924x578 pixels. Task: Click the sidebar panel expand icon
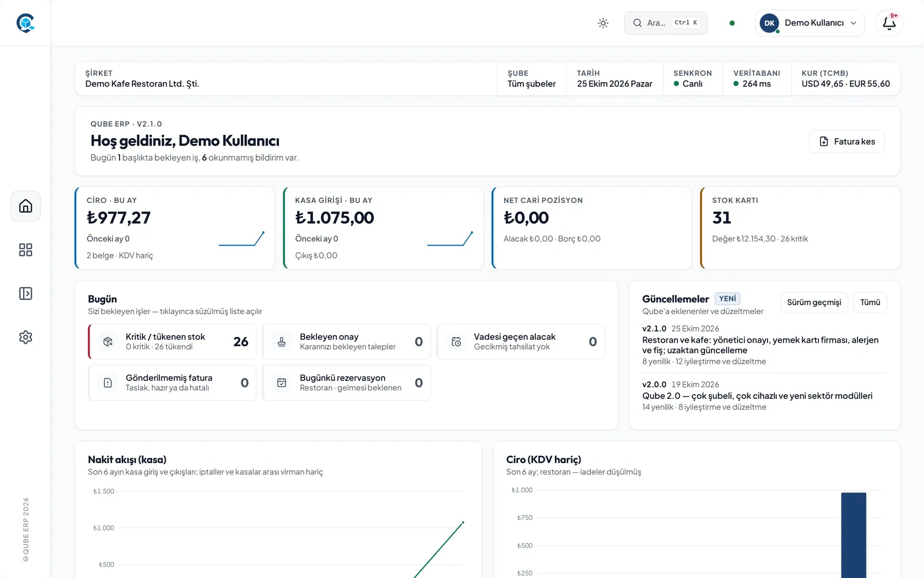tap(25, 294)
